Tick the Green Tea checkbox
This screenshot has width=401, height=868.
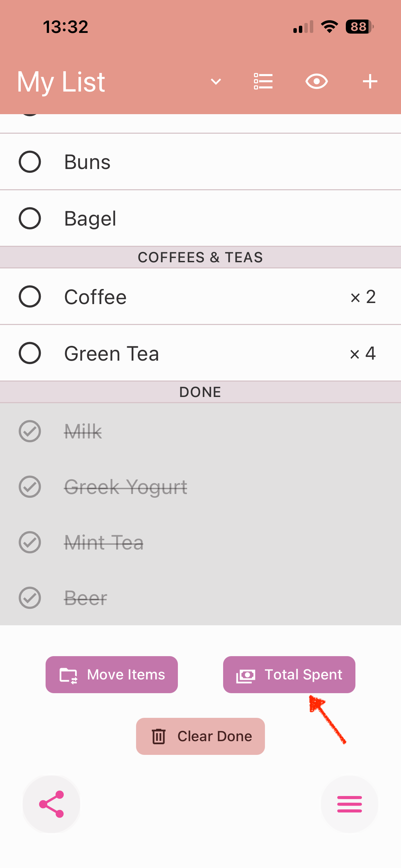coord(30,353)
